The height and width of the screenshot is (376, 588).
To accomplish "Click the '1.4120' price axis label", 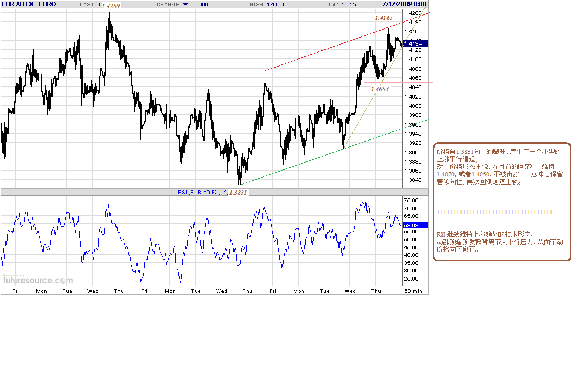I will coord(413,50).
